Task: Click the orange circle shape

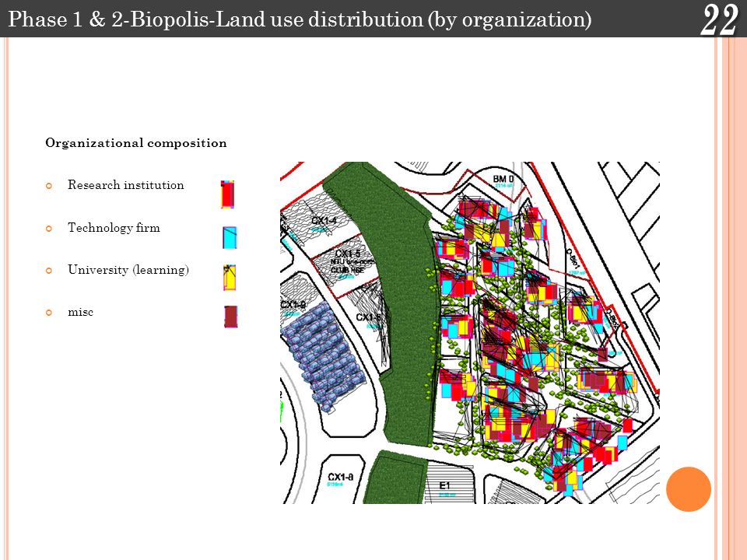Action: tap(689, 489)
